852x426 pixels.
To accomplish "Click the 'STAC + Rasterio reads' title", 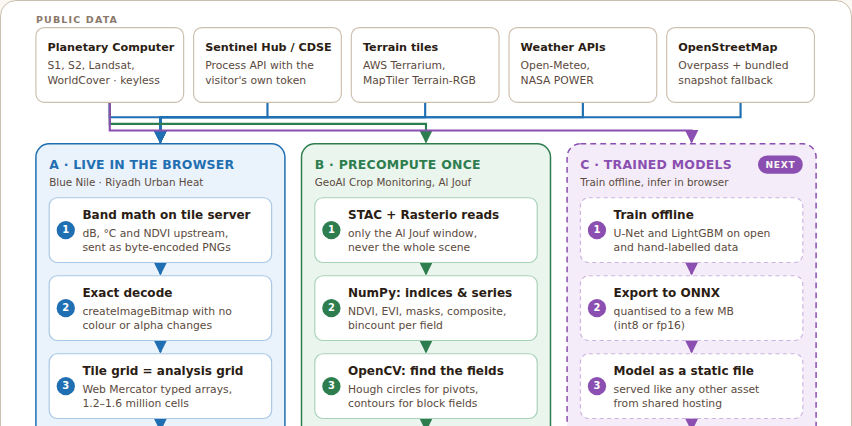I will (x=423, y=215).
